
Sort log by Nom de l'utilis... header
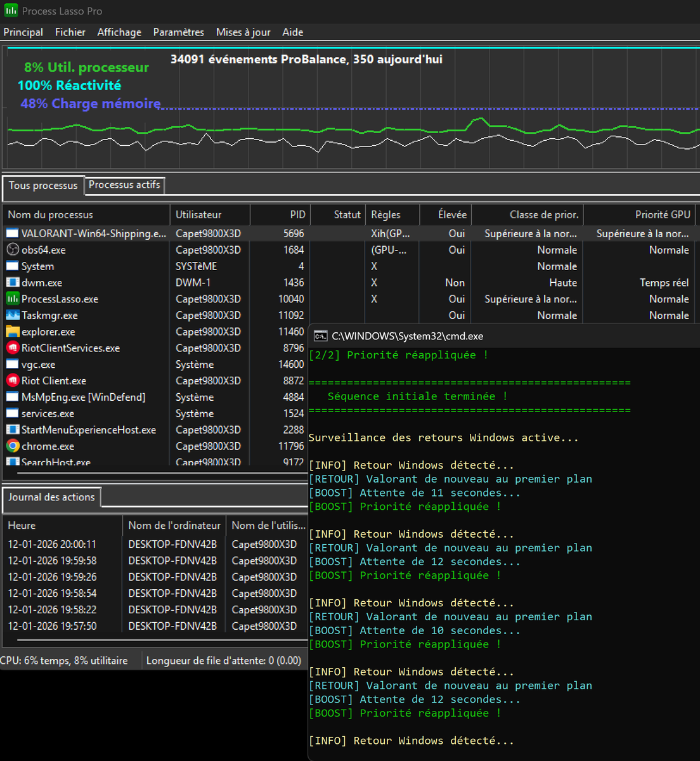(x=268, y=525)
